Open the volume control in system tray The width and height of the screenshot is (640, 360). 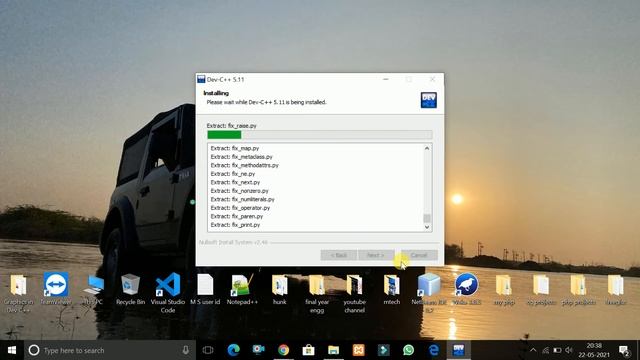click(x=569, y=350)
